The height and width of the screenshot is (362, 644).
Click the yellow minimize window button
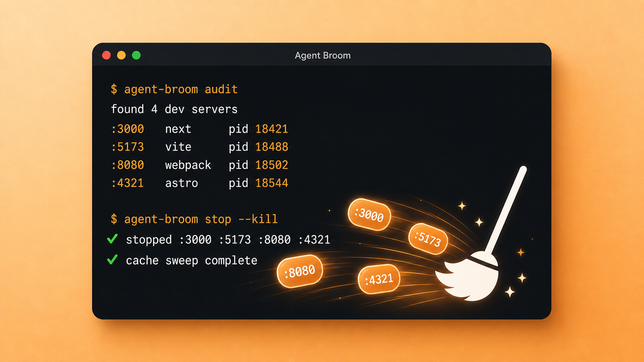[121, 55]
